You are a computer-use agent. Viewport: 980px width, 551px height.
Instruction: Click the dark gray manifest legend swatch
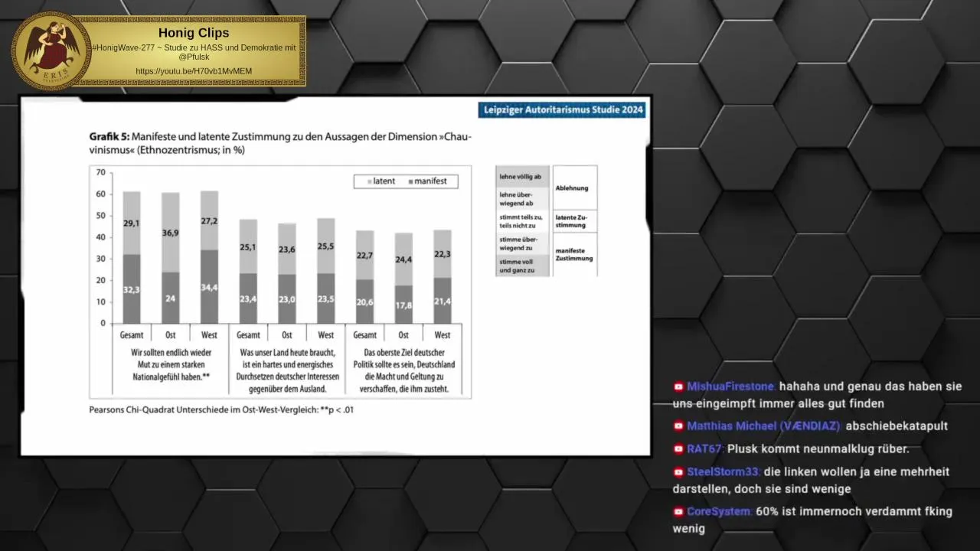click(410, 181)
